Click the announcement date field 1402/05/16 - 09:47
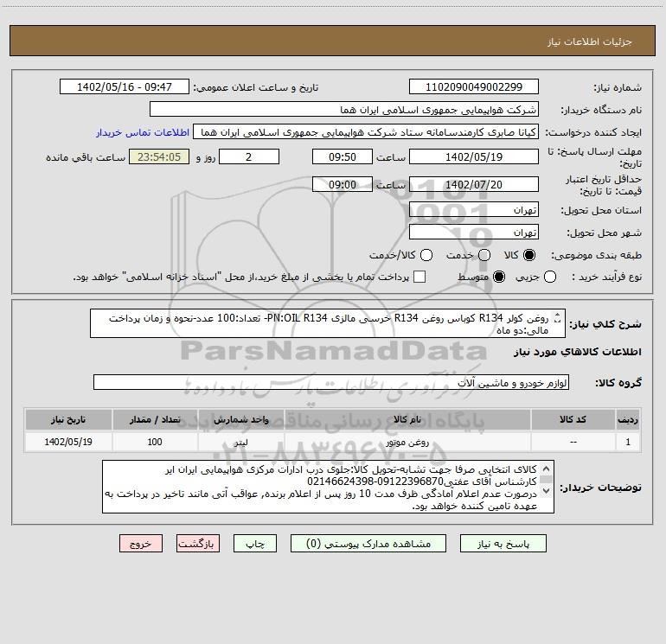Viewport: 666px width, 644px height. click(124, 87)
